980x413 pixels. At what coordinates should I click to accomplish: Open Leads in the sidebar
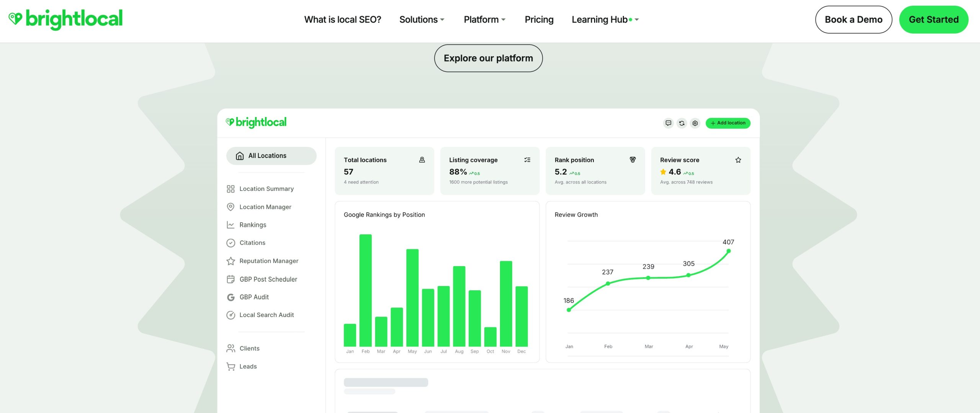point(248,366)
